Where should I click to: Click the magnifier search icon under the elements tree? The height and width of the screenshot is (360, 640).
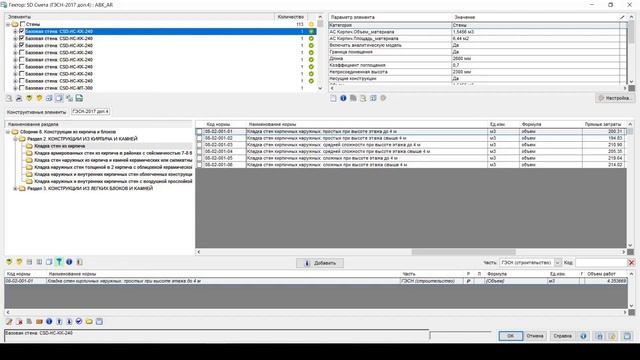pos(9,98)
